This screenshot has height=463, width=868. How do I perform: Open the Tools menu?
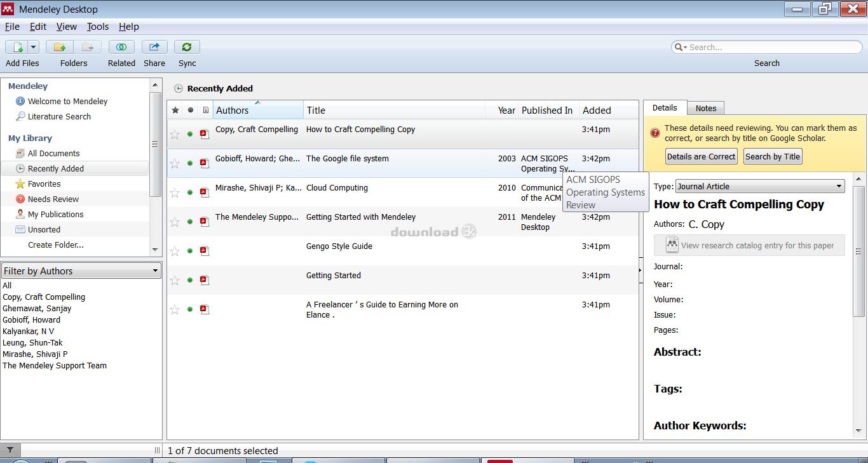tap(97, 27)
